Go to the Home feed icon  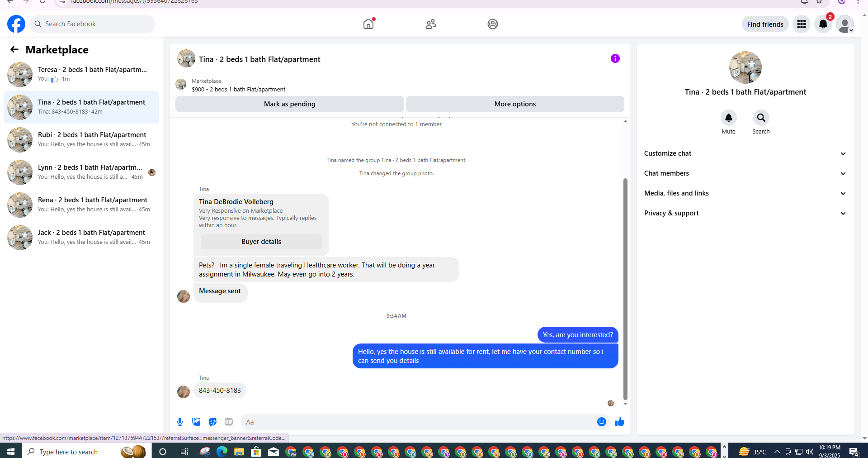pos(368,24)
